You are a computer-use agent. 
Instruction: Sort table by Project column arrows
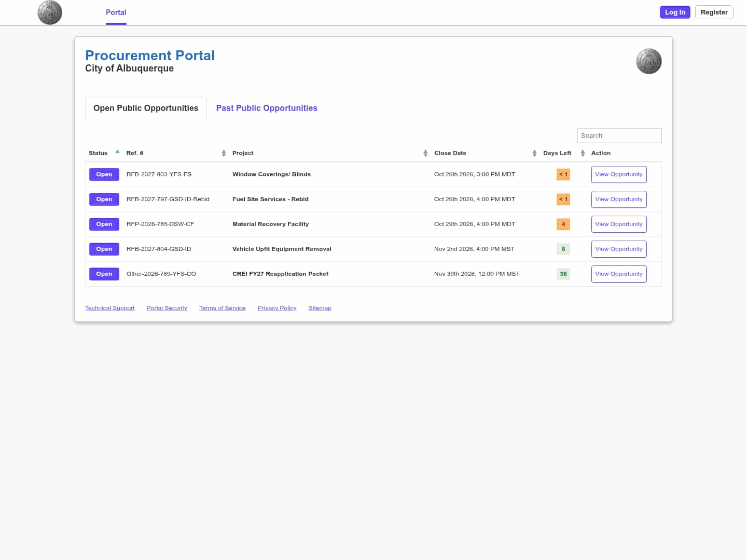tap(425, 153)
